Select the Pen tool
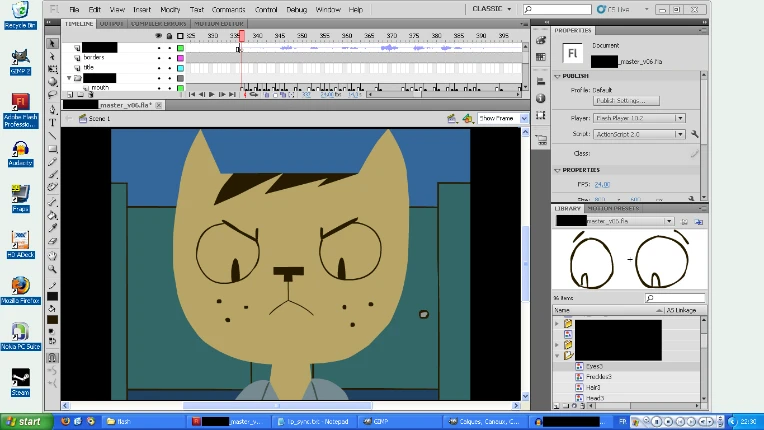The image size is (764, 430). click(x=52, y=110)
